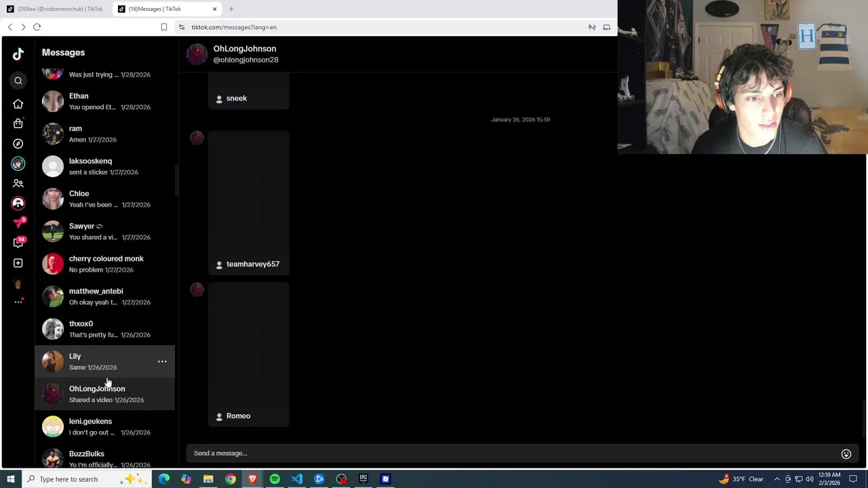Image resolution: width=868 pixels, height=488 pixels.
Task: Click the split-view icon in browser toolbar
Action: click(x=607, y=27)
